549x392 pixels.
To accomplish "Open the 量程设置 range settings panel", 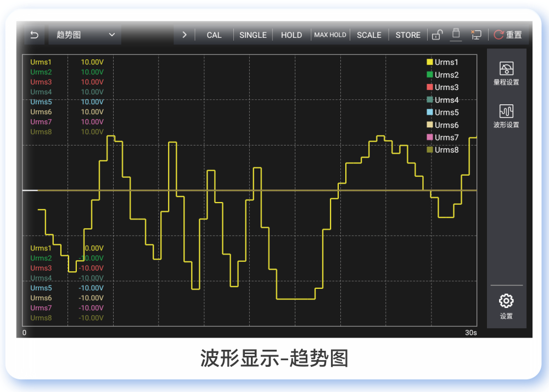I will (x=506, y=74).
